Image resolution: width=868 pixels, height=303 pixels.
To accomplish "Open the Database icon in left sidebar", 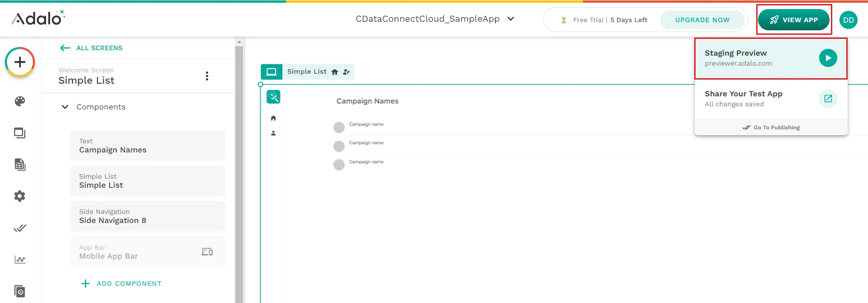I will click(x=20, y=165).
